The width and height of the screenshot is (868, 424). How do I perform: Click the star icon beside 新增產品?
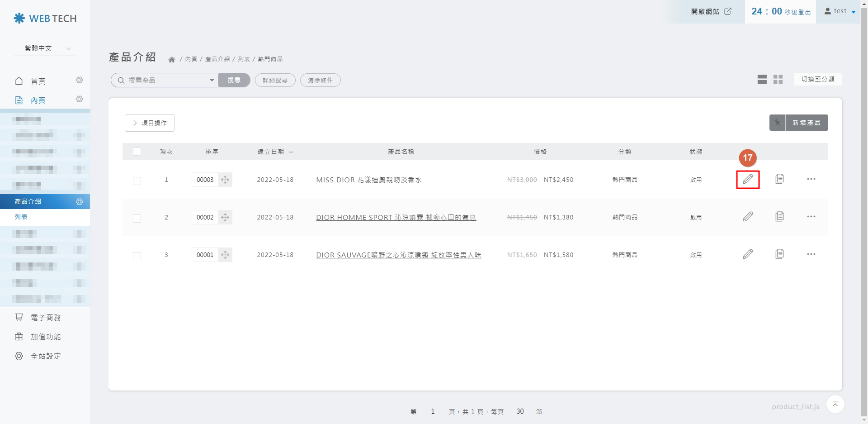(778, 123)
